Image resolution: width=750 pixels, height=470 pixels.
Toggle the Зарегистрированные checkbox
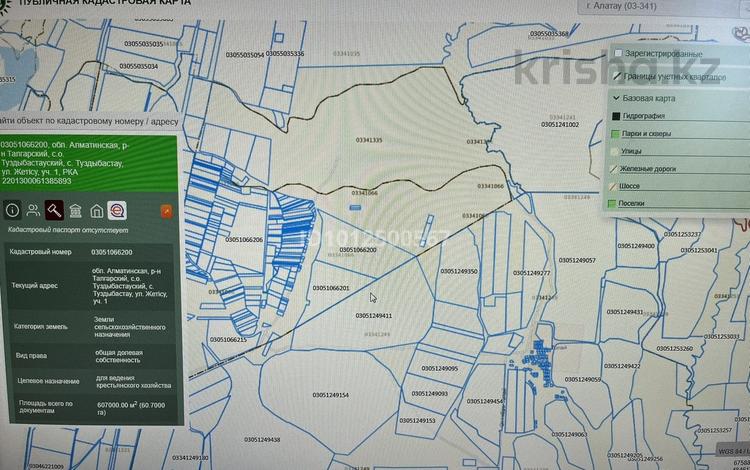(618, 53)
